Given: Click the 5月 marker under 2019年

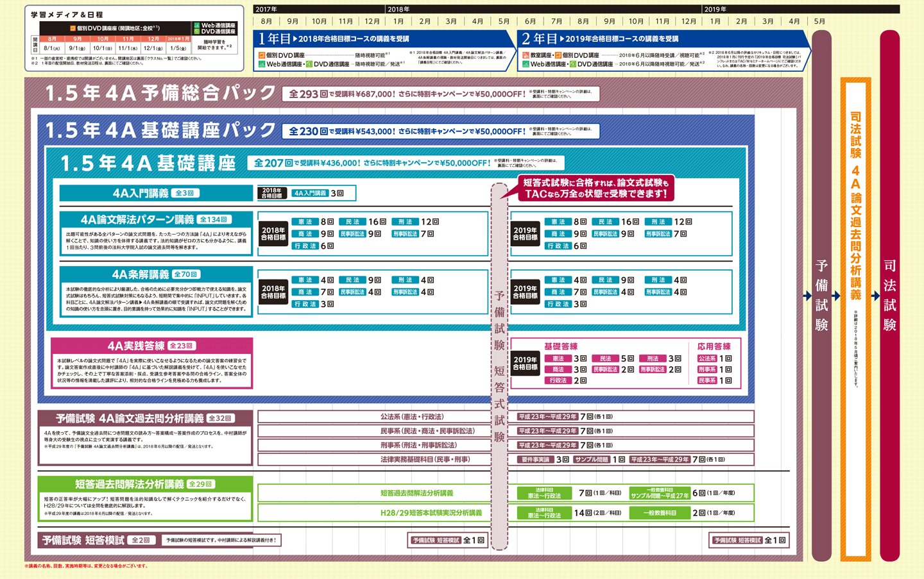Looking at the screenshot, I should click(x=819, y=21).
